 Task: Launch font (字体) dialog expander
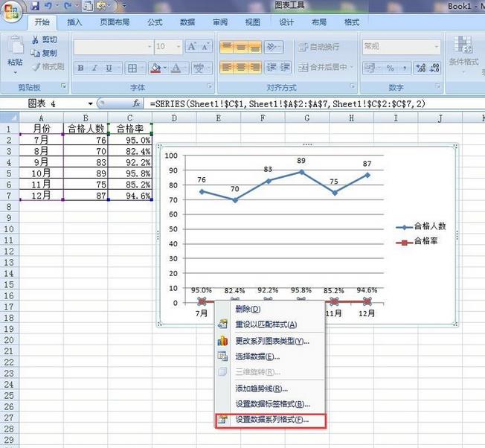tap(210, 86)
